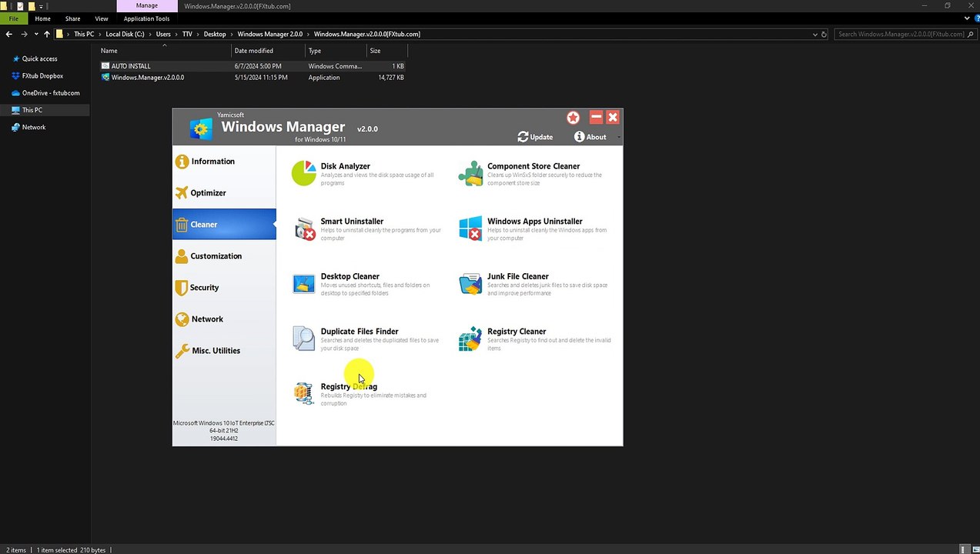Open Network section in Windows Manager
Viewport: 980px width, 554px height.
coord(224,319)
